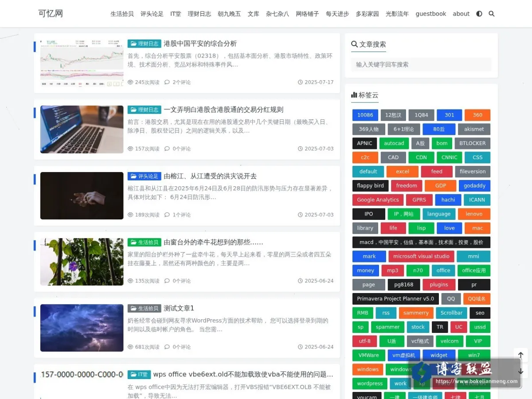Viewport: 532px width, 399px height.
Task: Open the guestbook page
Action: [431, 14]
